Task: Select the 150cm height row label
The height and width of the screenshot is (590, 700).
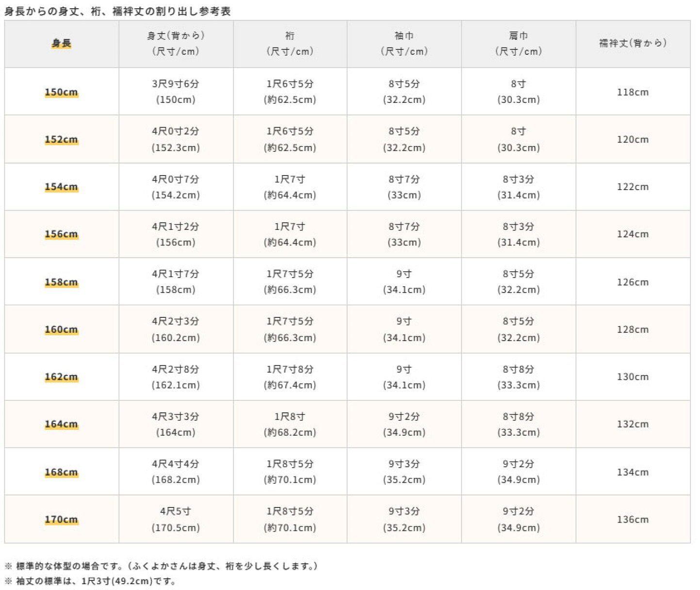Action: [61, 92]
